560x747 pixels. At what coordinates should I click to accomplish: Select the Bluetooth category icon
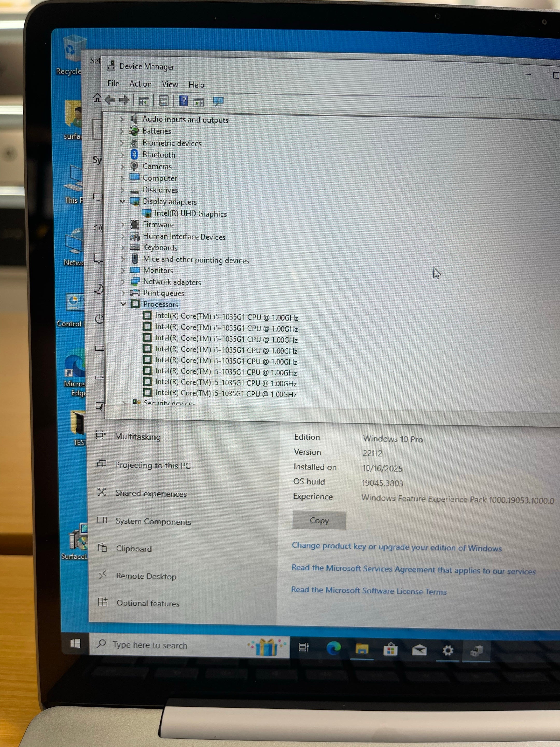[x=134, y=154]
